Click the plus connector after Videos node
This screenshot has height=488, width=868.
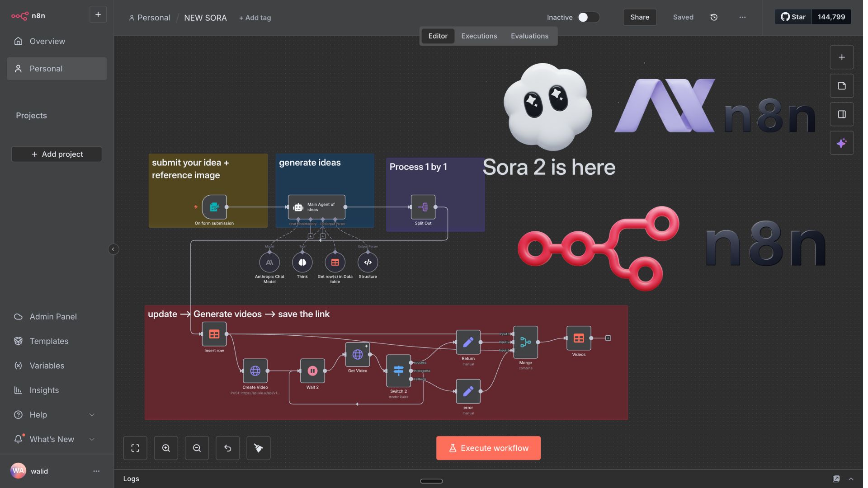click(x=608, y=338)
